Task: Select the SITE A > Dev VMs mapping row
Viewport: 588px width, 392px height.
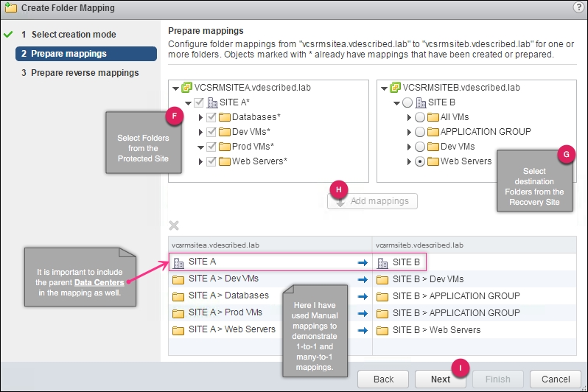Action: (372, 279)
